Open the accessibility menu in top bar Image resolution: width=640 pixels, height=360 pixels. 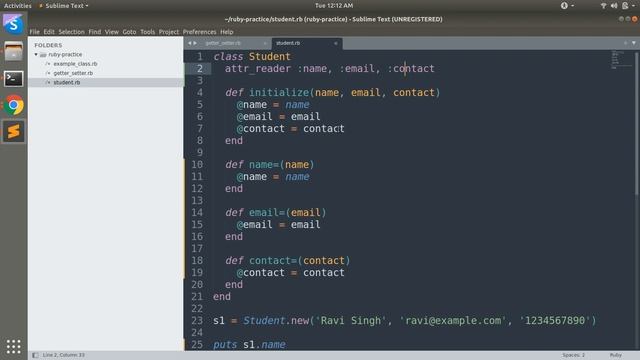click(x=567, y=6)
